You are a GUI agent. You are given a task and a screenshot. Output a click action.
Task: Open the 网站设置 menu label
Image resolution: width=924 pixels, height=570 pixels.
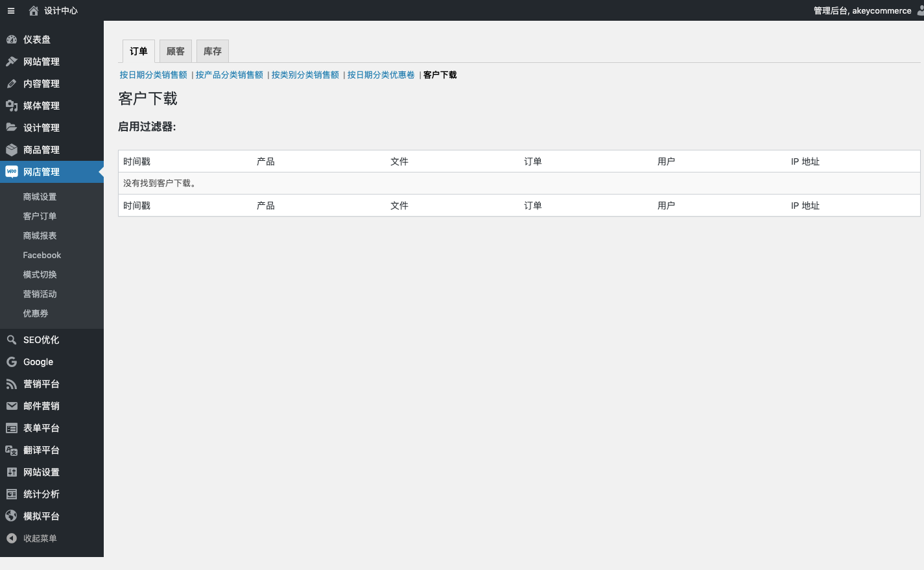(41, 472)
